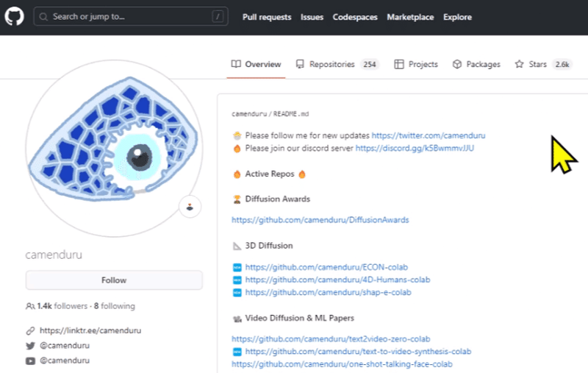Open the one-shot-talking-face-colab link
This screenshot has height=373, width=588.
pos(342,364)
